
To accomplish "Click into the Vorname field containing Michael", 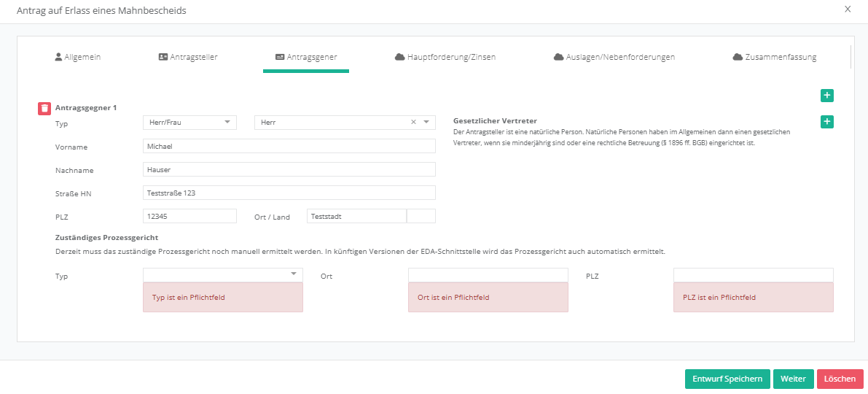I will point(289,146).
